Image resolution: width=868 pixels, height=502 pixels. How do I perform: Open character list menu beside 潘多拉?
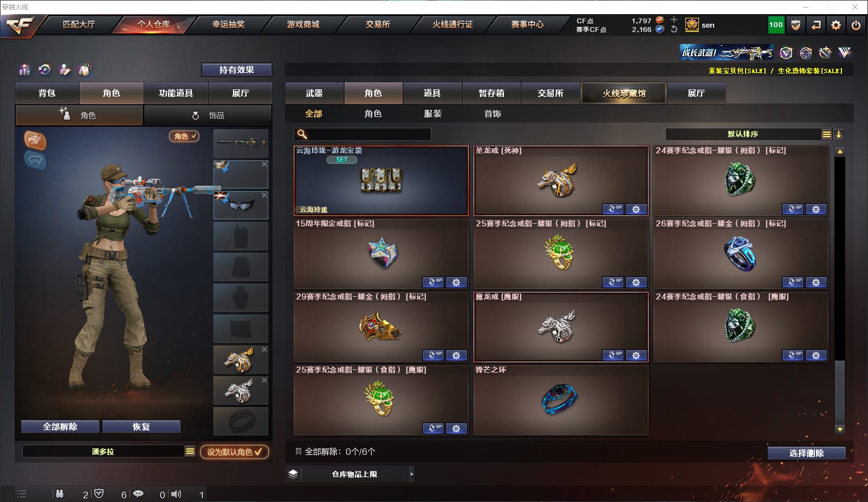pyautogui.click(x=190, y=451)
